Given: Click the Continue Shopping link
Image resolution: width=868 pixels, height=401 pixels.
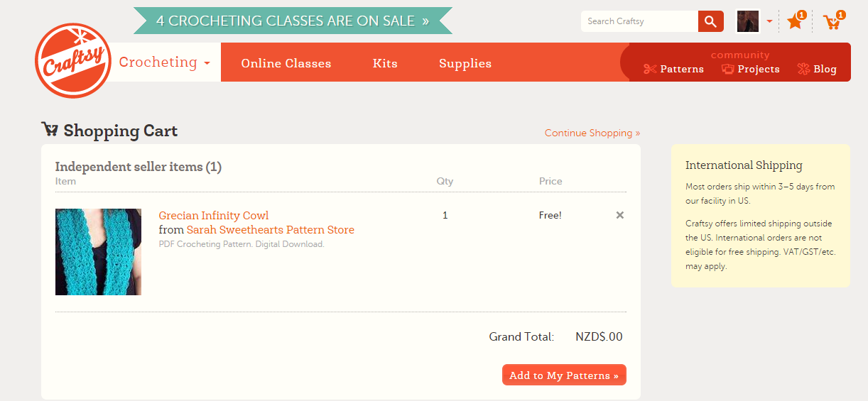Looking at the screenshot, I should pyautogui.click(x=592, y=133).
